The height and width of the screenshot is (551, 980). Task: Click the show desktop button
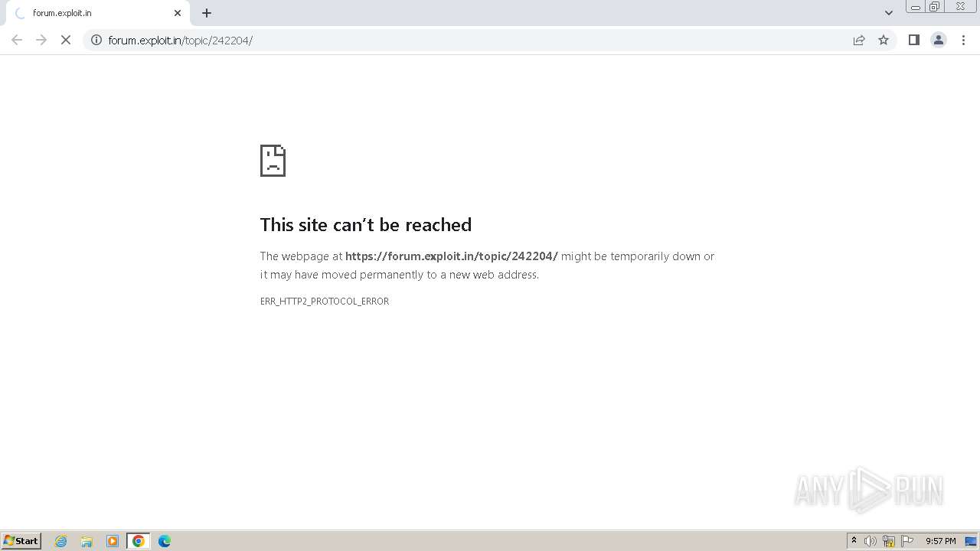[971, 541]
